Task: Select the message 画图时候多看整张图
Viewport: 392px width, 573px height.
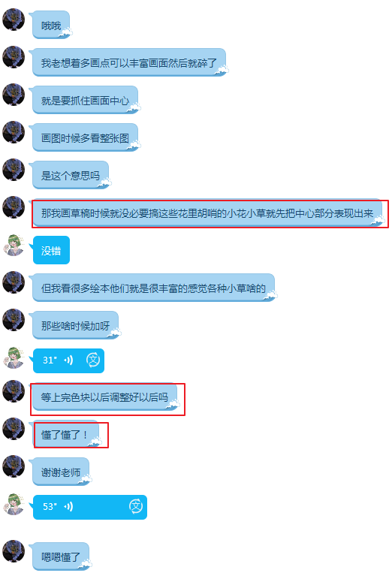Action: pos(86,137)
